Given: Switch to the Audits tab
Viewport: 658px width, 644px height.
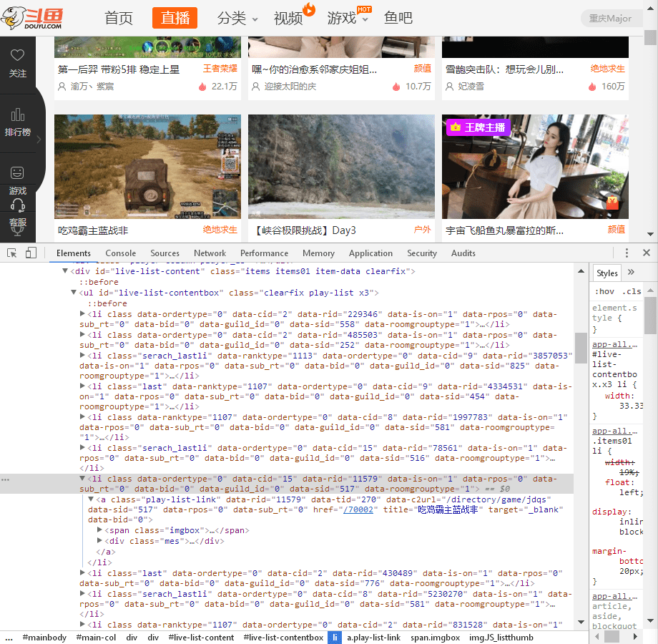Looking at the screenshot, I should pos(463,253).
